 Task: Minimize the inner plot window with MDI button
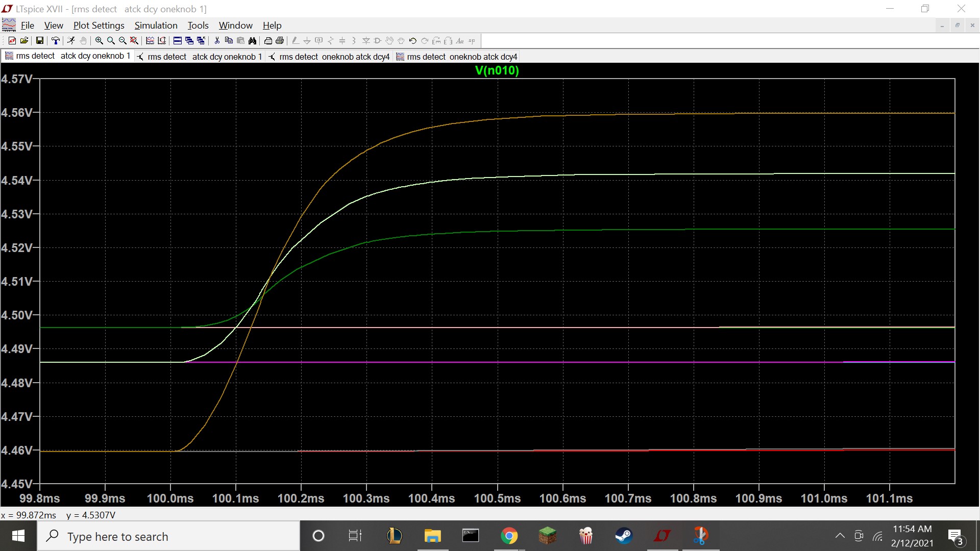942,26
